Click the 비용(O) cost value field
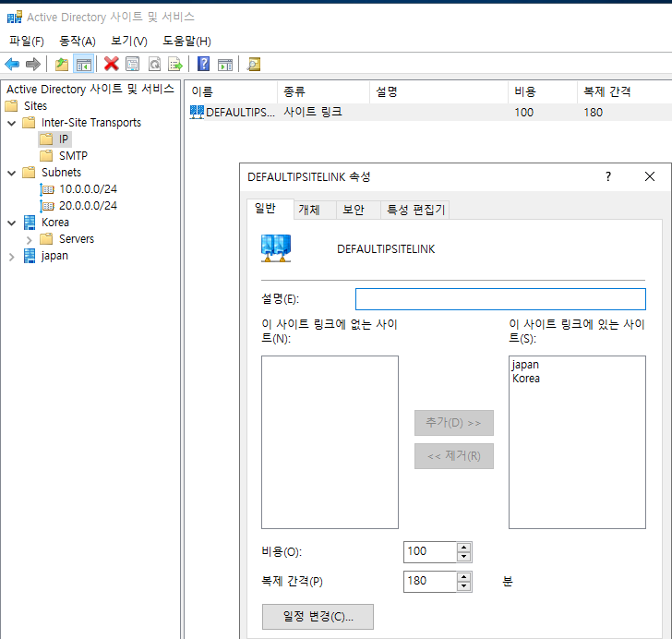672x639 pixels. point(430,551)
